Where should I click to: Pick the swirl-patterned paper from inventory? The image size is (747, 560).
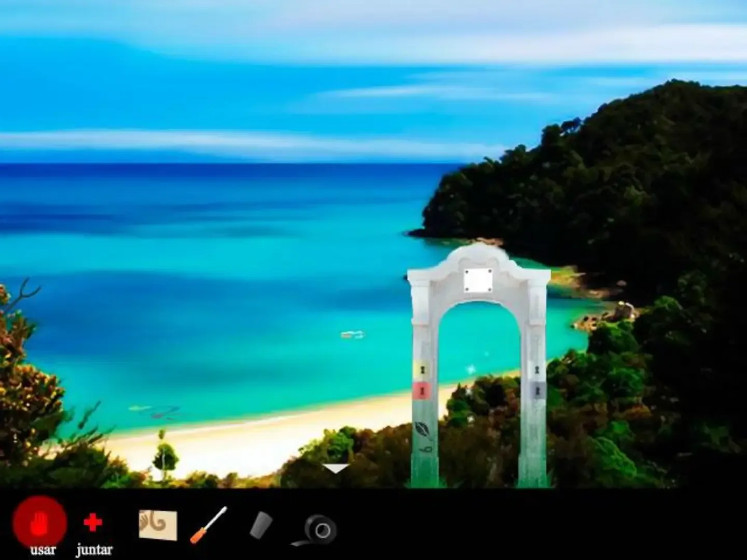point(158,525)
